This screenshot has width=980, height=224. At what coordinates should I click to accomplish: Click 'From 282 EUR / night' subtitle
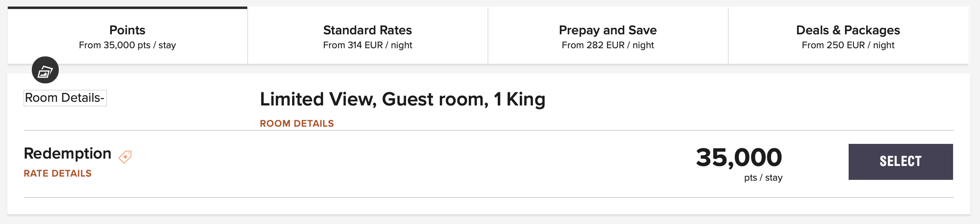(608, 45)
